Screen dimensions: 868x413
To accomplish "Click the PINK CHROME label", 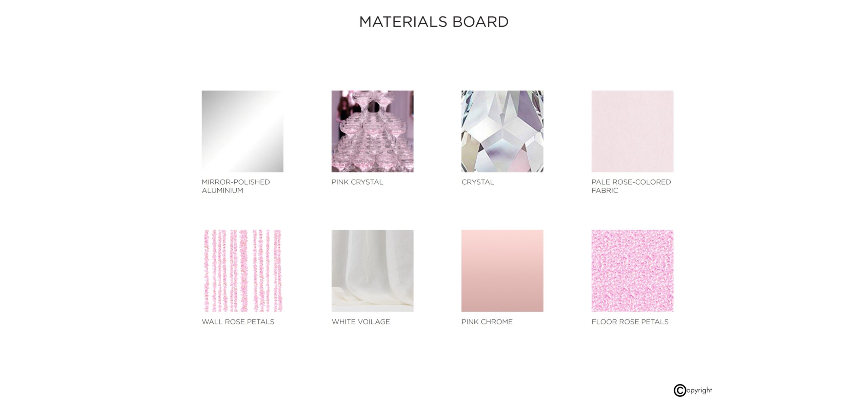I will (487, 322).
